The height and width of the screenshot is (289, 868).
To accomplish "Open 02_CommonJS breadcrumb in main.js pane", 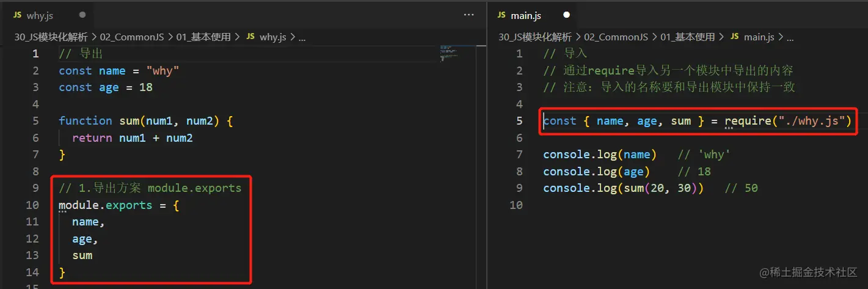I will pos(616,37).
